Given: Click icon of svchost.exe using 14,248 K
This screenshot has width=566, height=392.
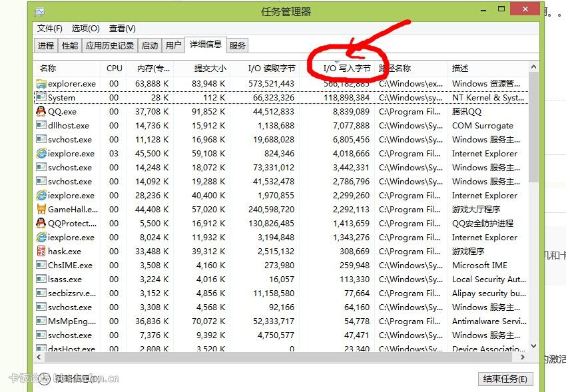Looking at the screenshot, I should coord(41,167).
